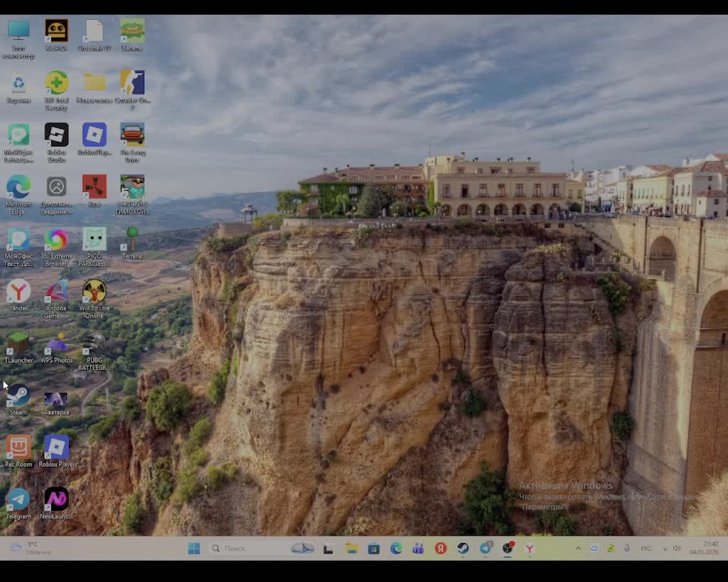This screenshot has width=728, height=582.
Task: Launch the Banana game shortcut
Action: pyautogui.click(x=132, y=36)
